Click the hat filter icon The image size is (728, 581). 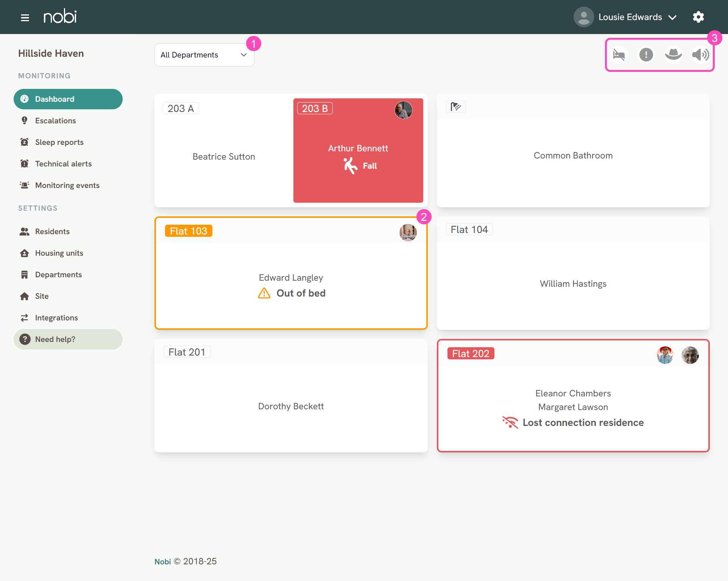pos(673,54)
